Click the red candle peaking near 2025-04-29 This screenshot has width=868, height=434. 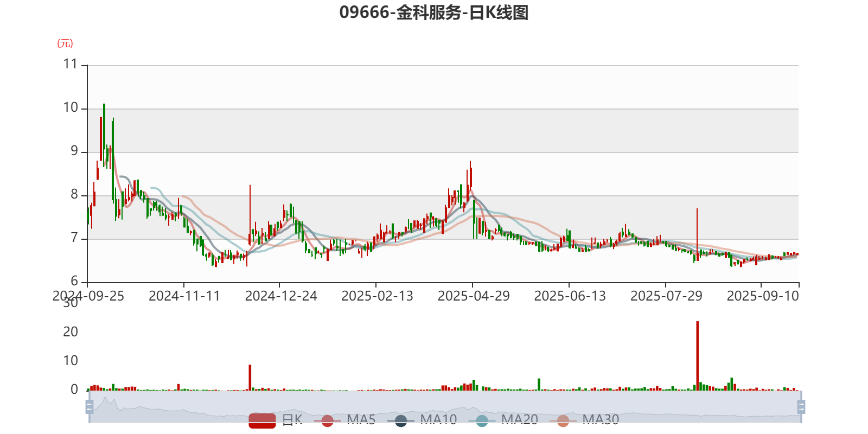(x=470, y=177)
